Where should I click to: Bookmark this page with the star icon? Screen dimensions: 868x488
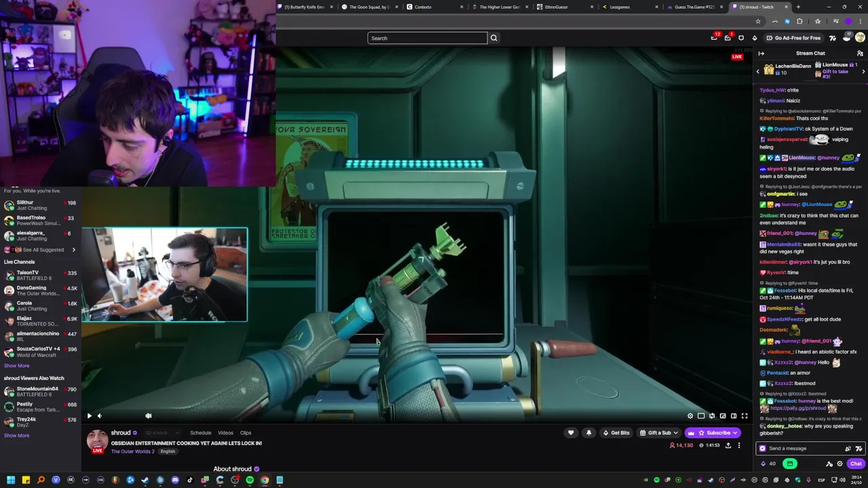click(x=758, y=21)
